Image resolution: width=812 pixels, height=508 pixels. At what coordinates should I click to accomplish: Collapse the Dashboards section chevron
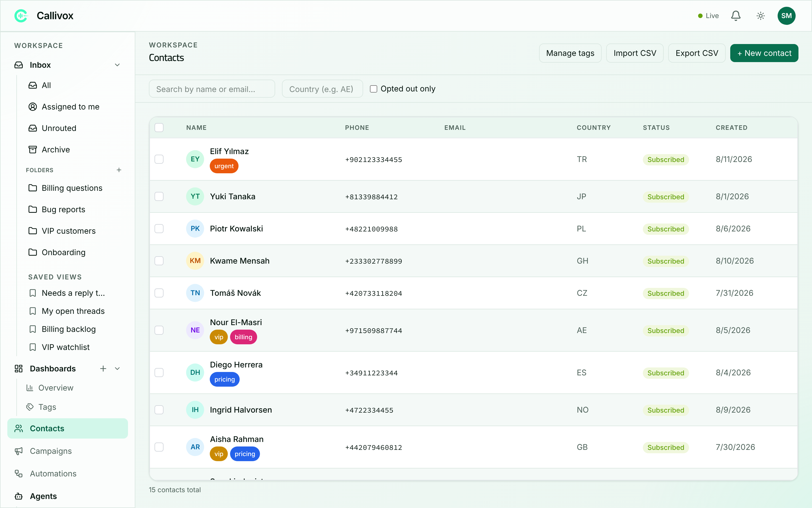pos(118,369)
